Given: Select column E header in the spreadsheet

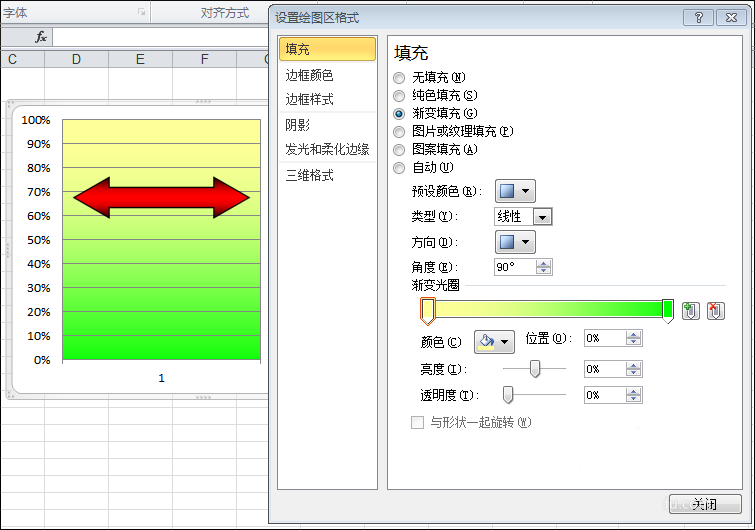Looking at the screenshot, I should pyautogui.click(x=140, y=59).
